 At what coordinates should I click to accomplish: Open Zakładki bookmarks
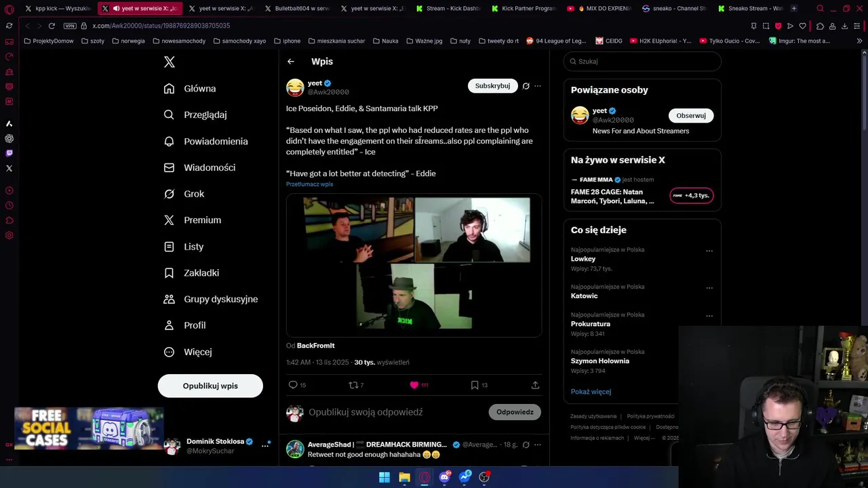tap(191, 273)
